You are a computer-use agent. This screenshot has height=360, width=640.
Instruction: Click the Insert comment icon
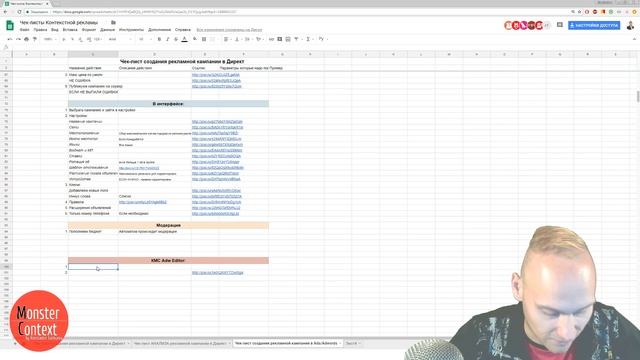click(280, 39)
